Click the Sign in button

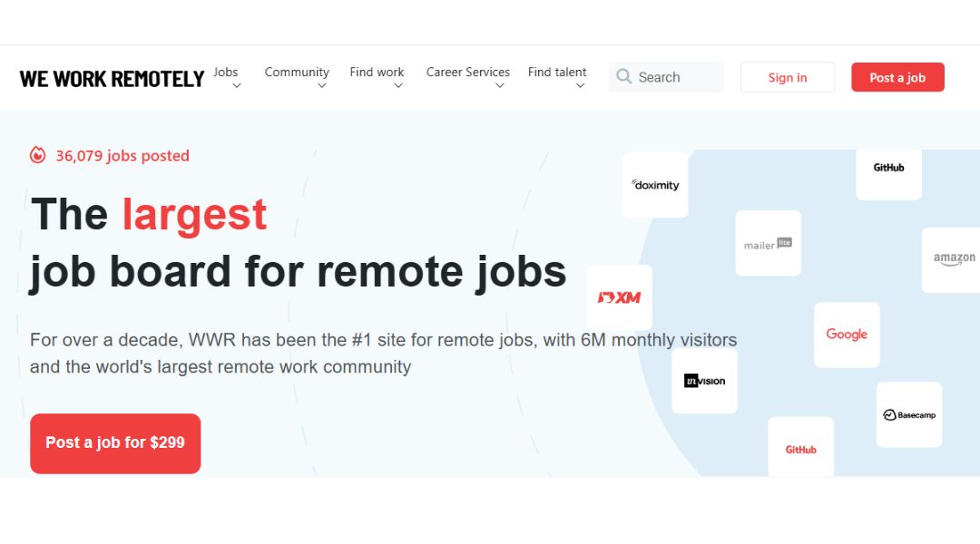coord(788,77)
